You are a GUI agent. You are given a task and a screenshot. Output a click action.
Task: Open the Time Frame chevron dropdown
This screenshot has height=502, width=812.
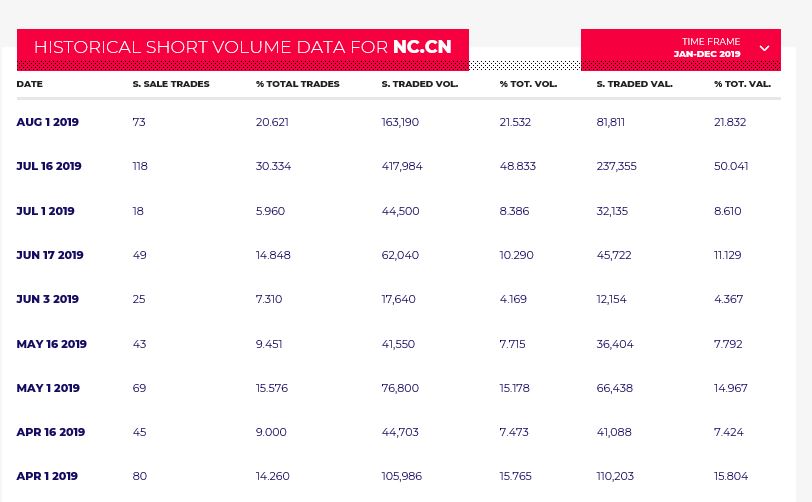point(764,48)
